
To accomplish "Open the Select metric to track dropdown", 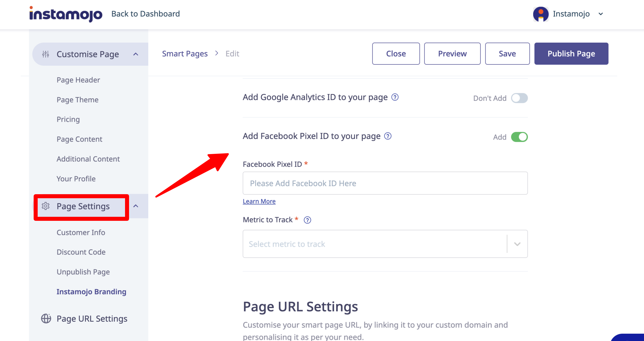I will (x=385, y=244).
